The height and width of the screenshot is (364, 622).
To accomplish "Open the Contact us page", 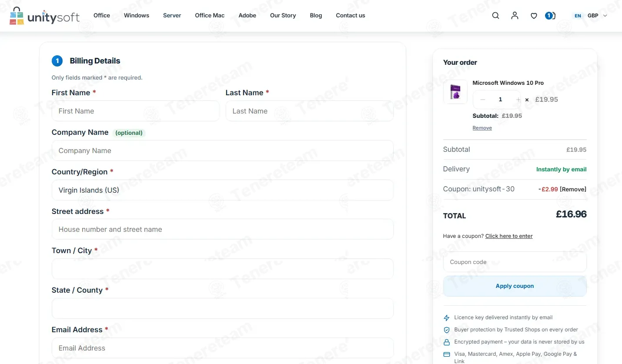I will click(x=351, y=15).
